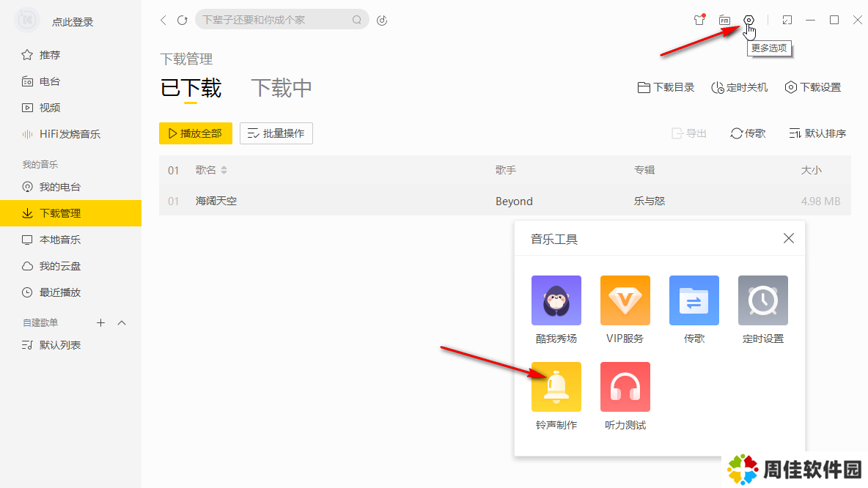This screenshot has height=488, width=868.
Task: Open the 听力测试 hearing test tool
Action: 625,387
